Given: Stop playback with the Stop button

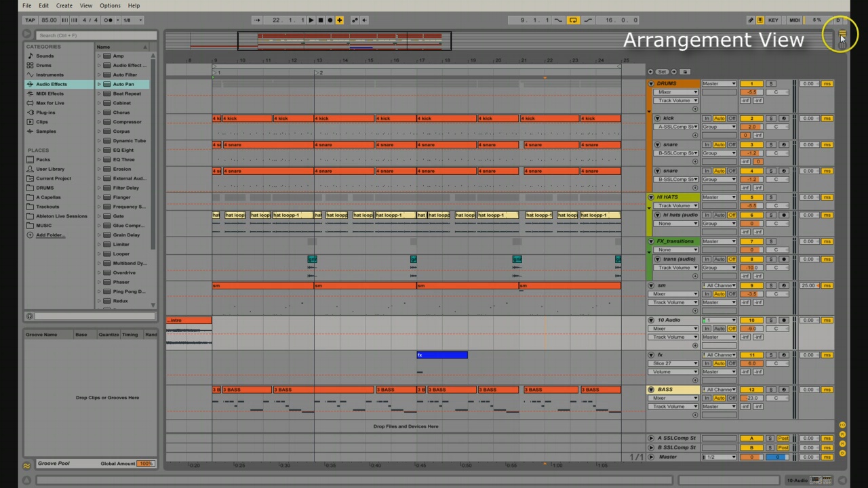Looking at the screenshot, I should pyautogui.click(x=321, y=20).
